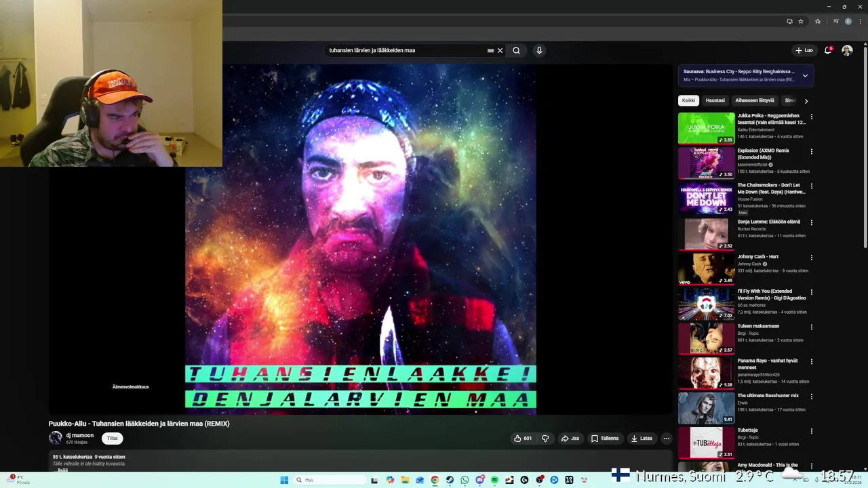This screenshot has width=868, height=488.
Task: Click the Luo create button
Action: point(804,50)
